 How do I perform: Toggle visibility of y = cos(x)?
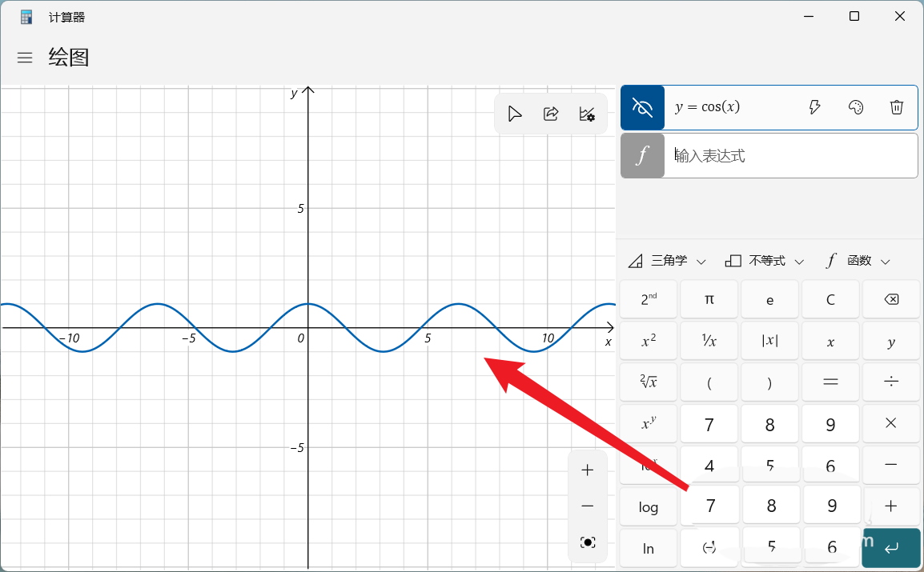[x=642, y=107]
